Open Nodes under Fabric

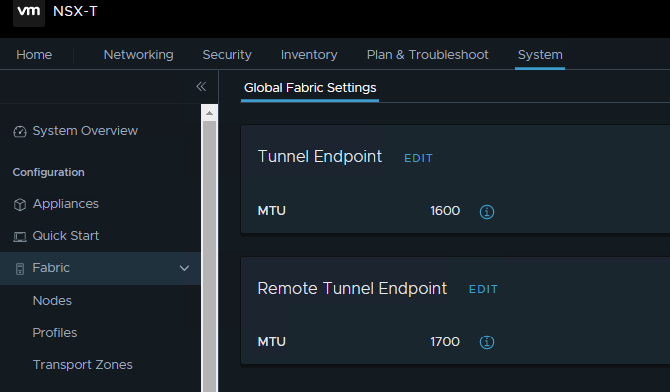(52, 301)
